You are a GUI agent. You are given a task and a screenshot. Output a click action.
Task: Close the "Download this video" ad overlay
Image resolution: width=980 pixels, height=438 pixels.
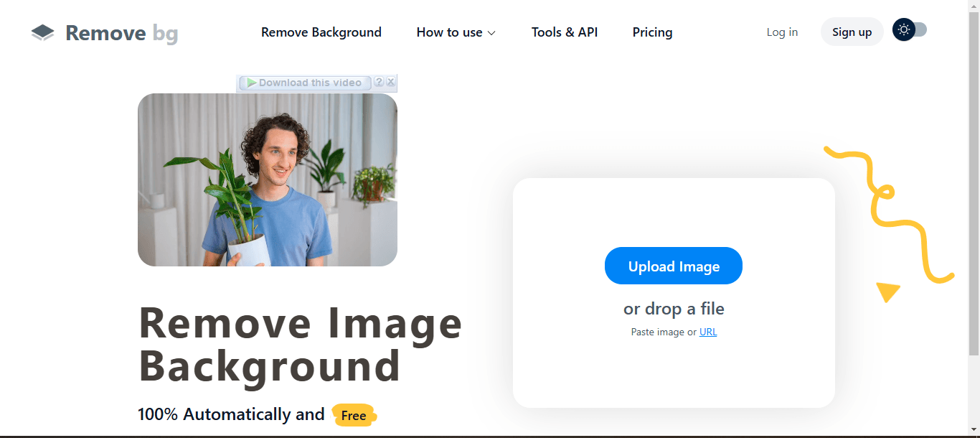pos(390,82)
